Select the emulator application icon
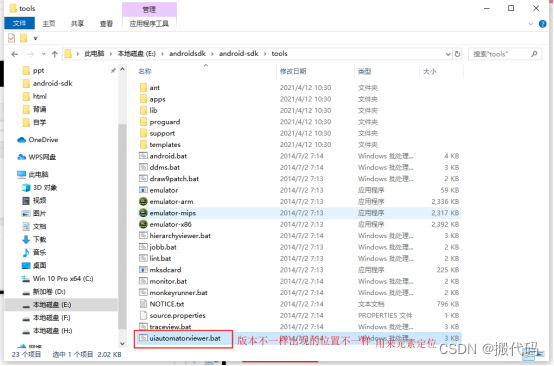The width and height of the screenshot is (554, 366). coord(143,190)
